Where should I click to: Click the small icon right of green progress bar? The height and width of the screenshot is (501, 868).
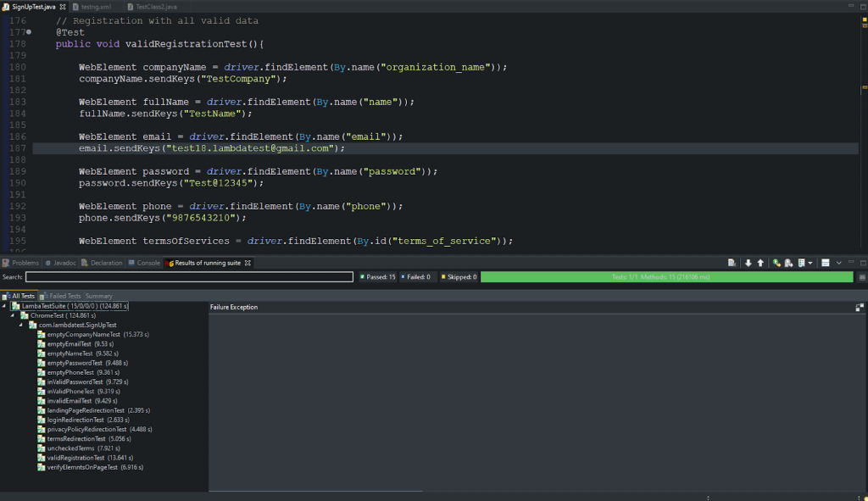(862, 277)
